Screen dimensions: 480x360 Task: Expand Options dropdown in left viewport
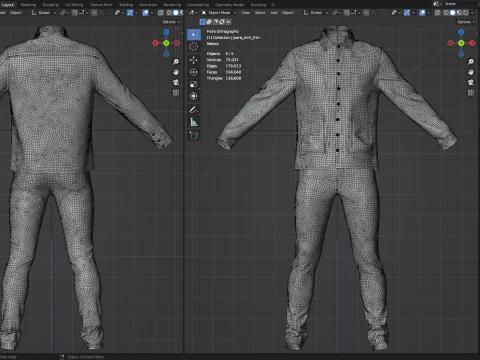[x=171, y=22]
